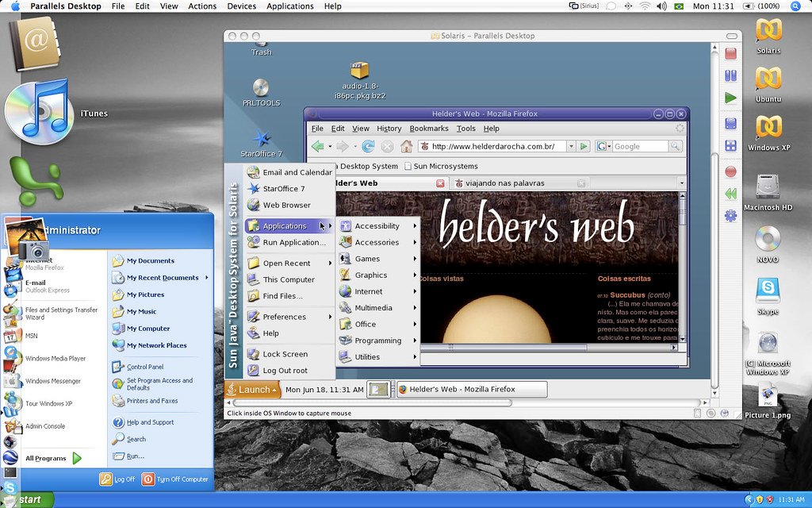Toggle Solaris workspace switcher on the panel

click(378, 389)
